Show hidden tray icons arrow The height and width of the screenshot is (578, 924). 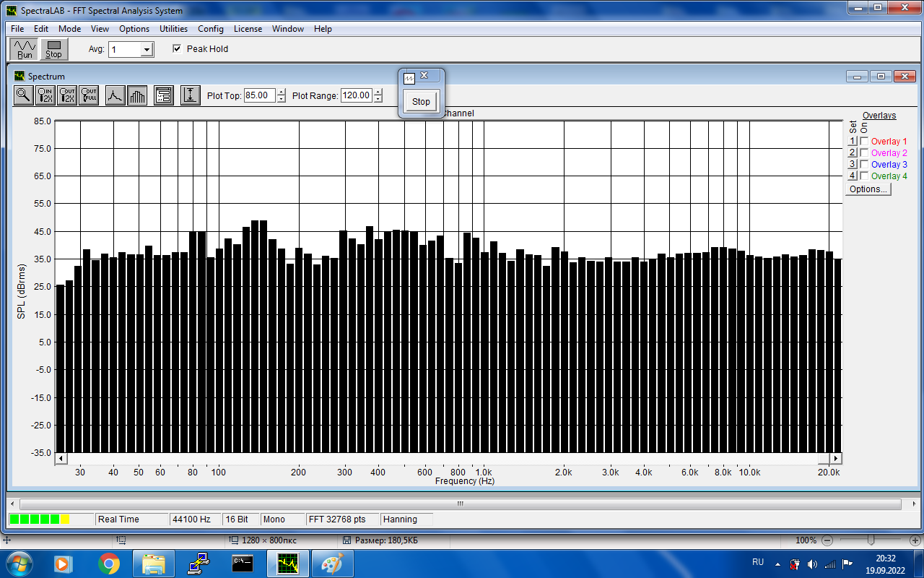[777, 564]
